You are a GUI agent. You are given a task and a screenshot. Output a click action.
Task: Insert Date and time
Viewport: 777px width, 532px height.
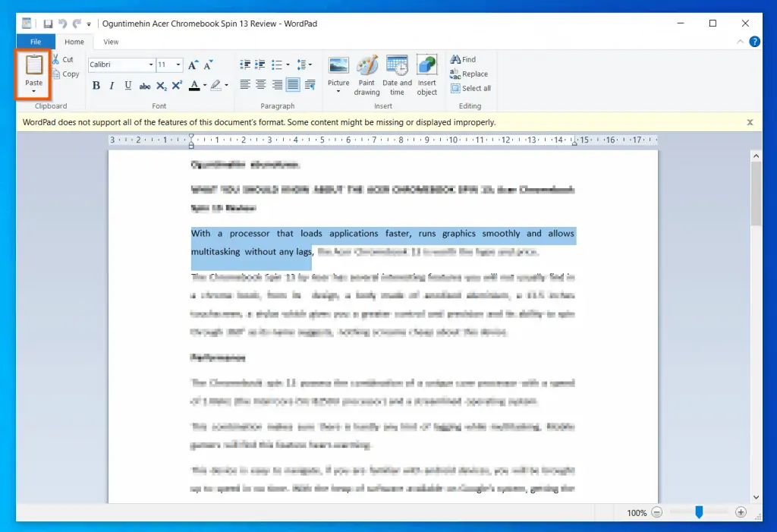[x=397, y=75]
